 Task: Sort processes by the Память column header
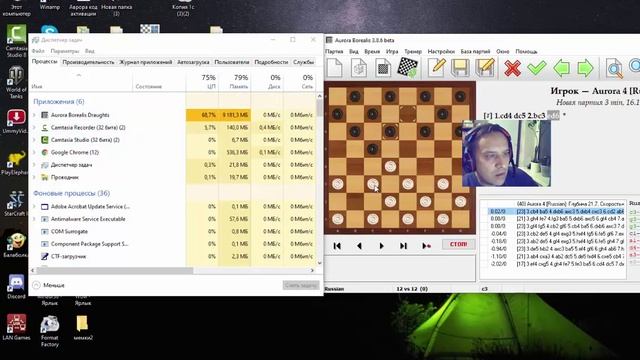(x=235, y=81)
